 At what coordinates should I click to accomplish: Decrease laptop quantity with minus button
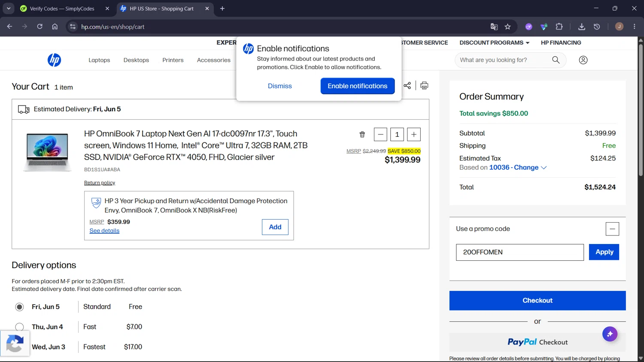coord(380,135)
